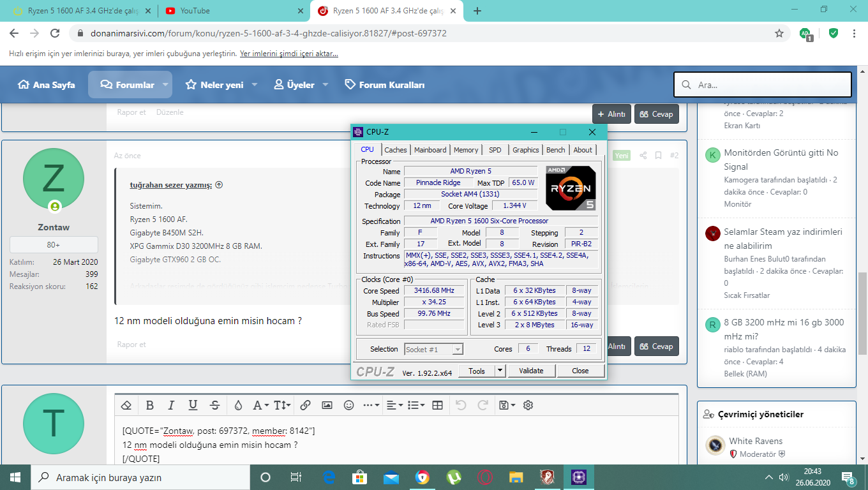Click the editor settings gear icon

528,405
